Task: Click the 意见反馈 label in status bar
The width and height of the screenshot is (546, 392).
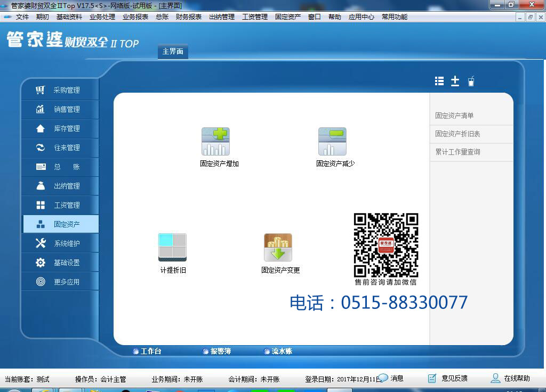Action: [454, 378]
